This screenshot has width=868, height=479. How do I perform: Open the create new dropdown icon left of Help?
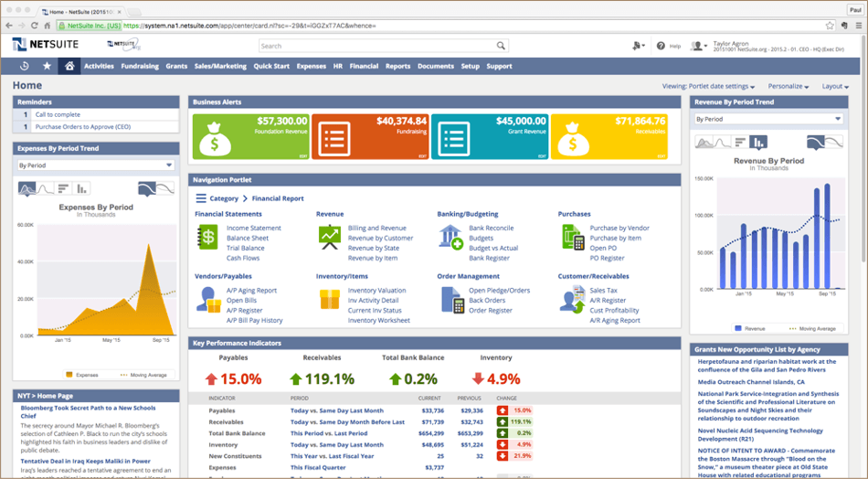[639, 46]
